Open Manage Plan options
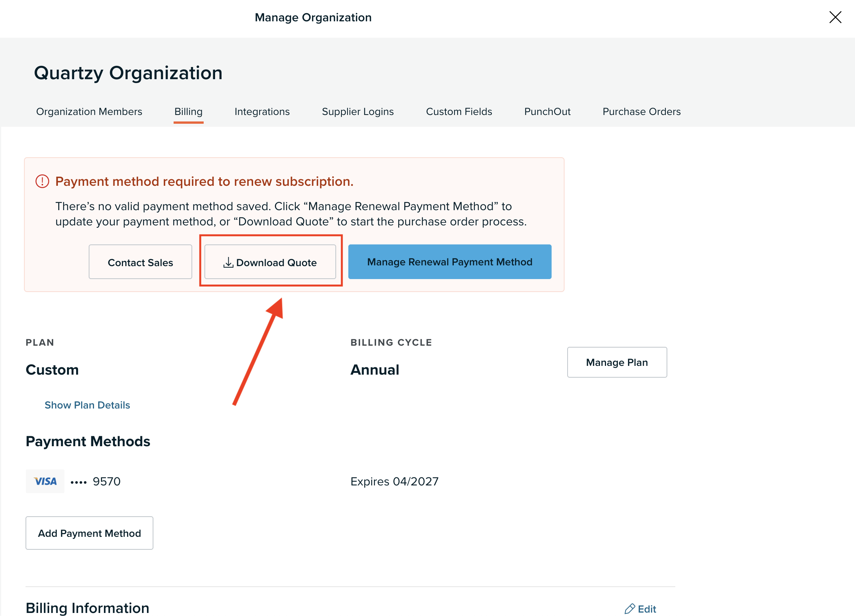The image size is (855, 616). click(x=617, y=362)
